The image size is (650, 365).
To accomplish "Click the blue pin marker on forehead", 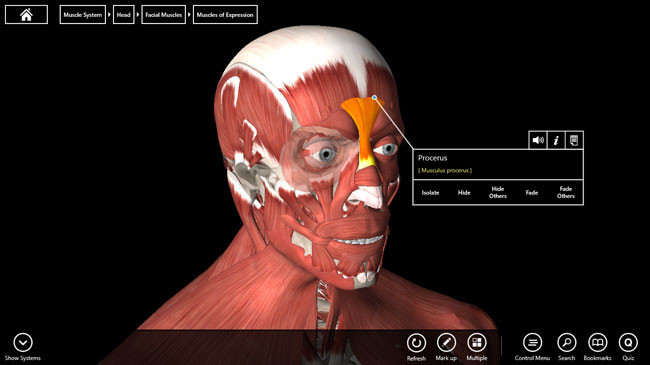I will (374, 97).
